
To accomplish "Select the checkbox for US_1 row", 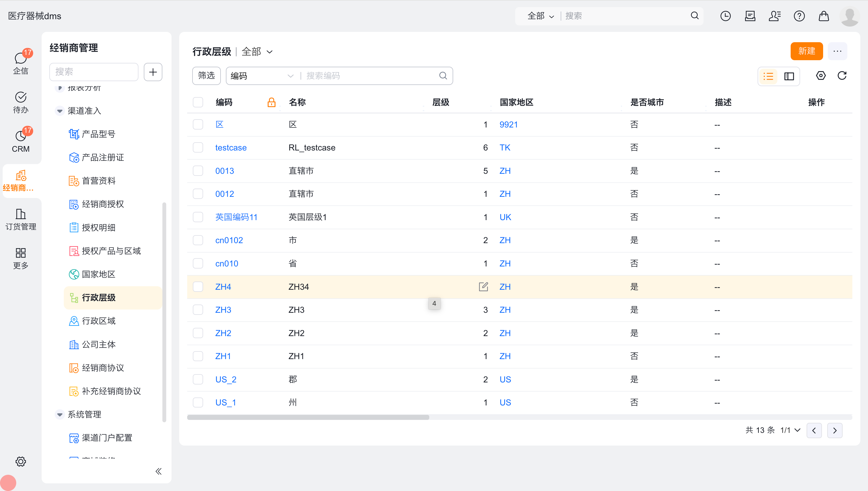I will [198, 402].
